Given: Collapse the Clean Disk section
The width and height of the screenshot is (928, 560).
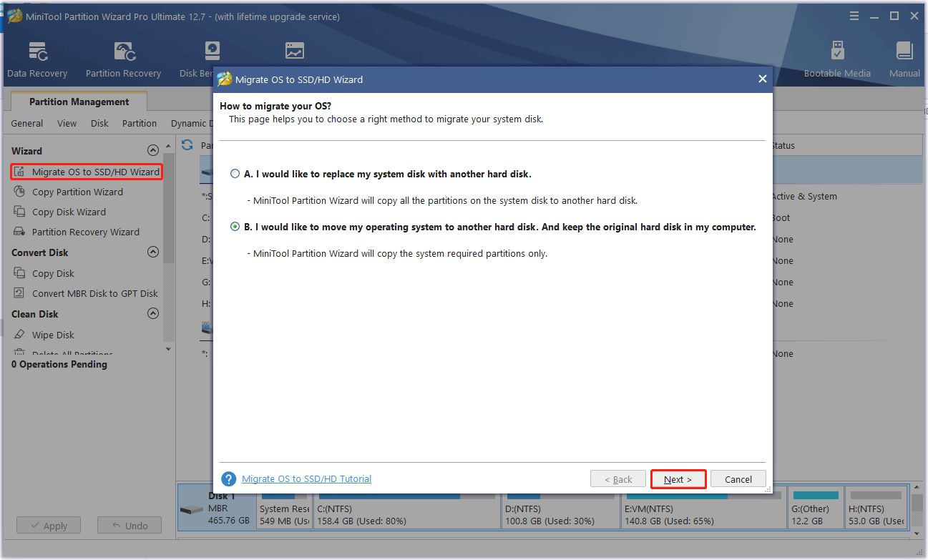Looking at the screenshot, I should [x=152, y=313].
